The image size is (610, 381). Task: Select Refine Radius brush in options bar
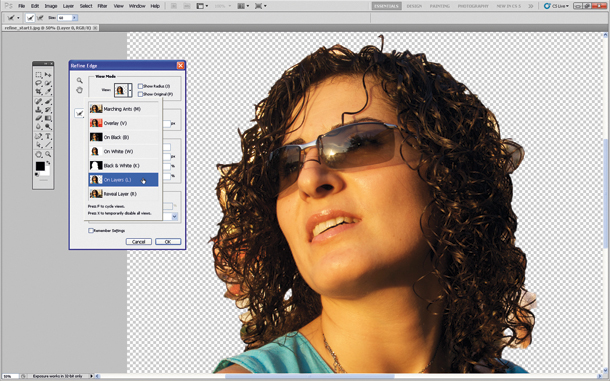pos(30,18)
